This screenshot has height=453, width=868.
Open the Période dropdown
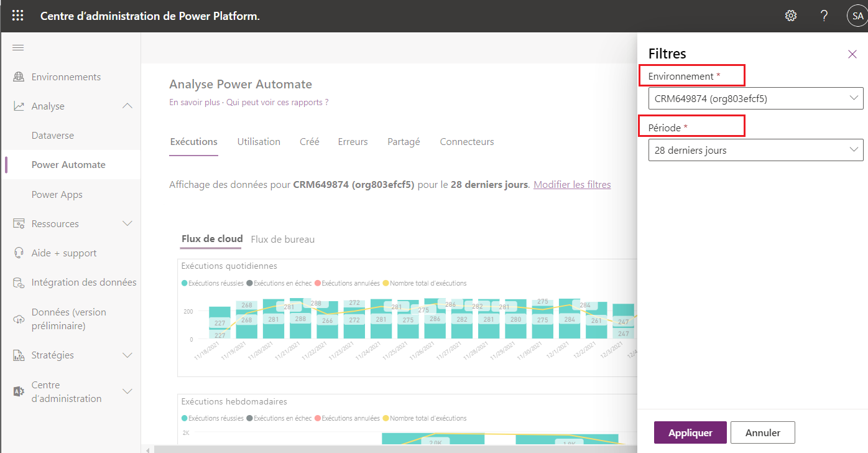pos(755,150)
